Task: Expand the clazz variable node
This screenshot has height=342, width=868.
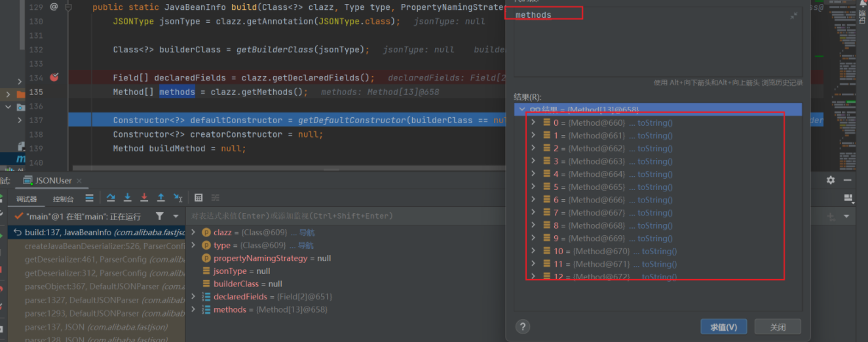Action: 193,232
